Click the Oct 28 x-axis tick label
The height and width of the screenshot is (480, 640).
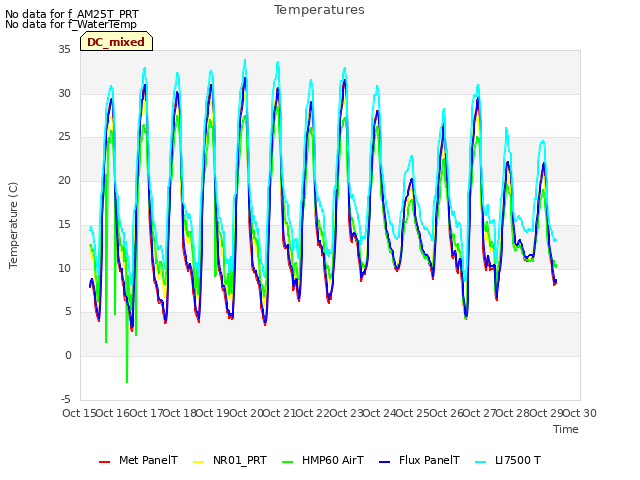[x=513, y=413]
